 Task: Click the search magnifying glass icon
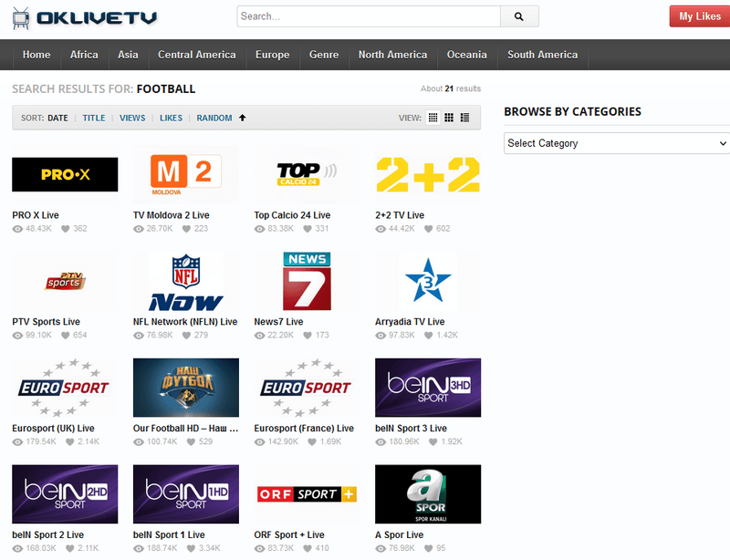[x=520, y=16]
